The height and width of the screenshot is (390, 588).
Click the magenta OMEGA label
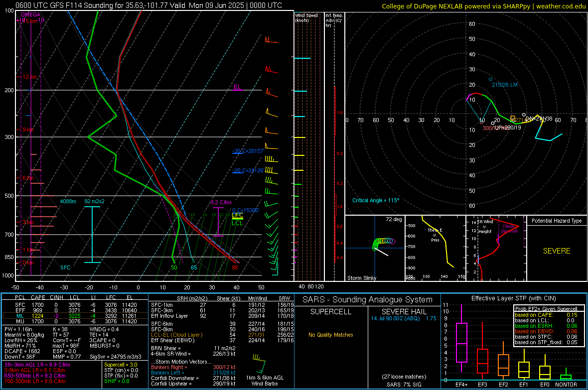pyautogui.click(x=31, y=14)
